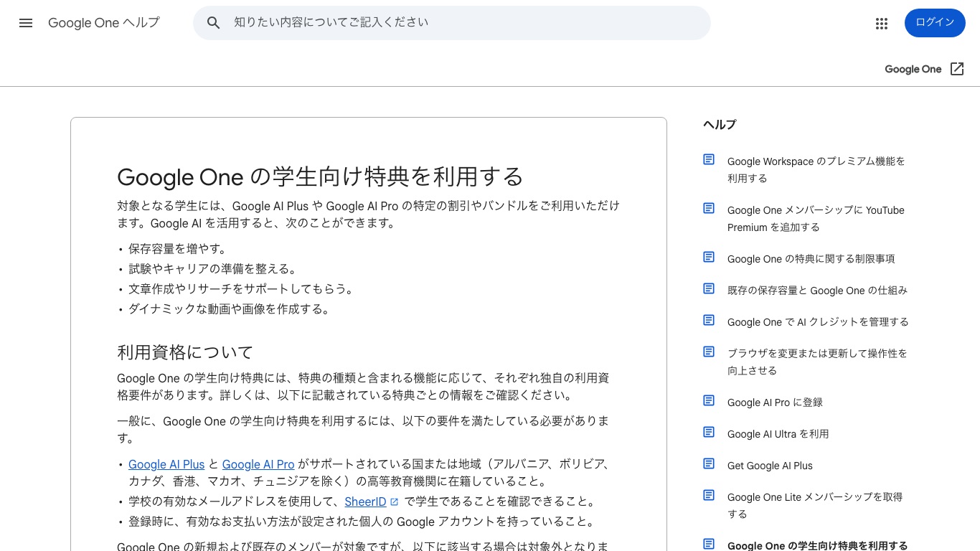The image size is (980, 551).
Task: Open Google One で AI クレジットを管理する
Action: (x=818, y=322)
